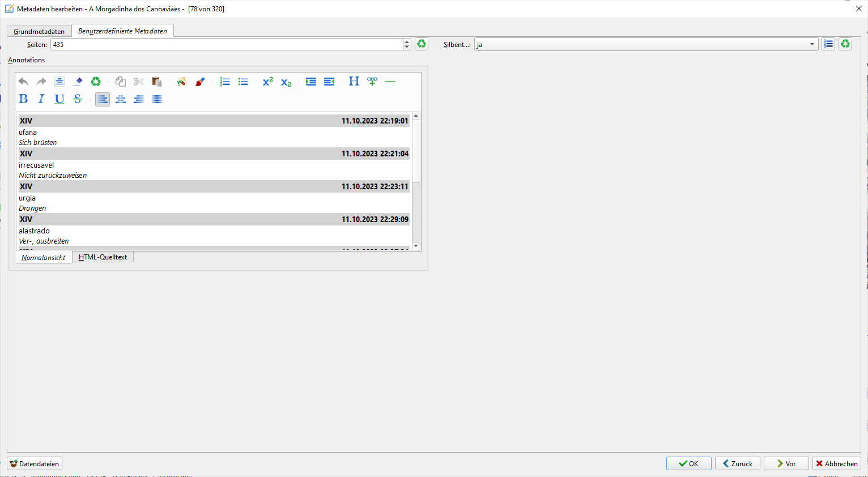
Task: Apply subscript formatting
Action: [286, 82]
